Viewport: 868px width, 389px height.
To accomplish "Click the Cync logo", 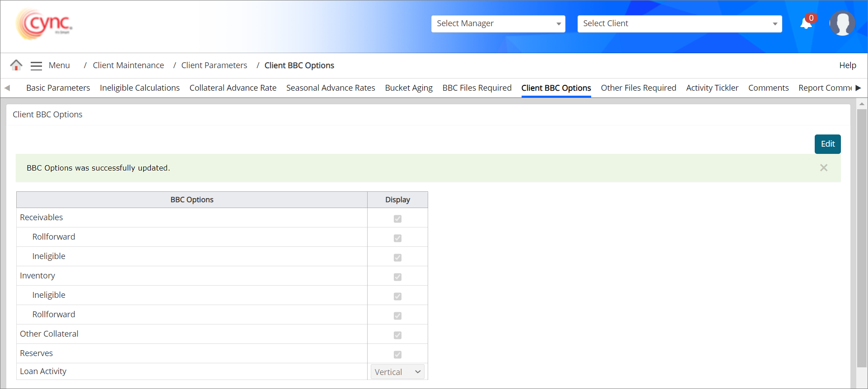I will 44,24.
